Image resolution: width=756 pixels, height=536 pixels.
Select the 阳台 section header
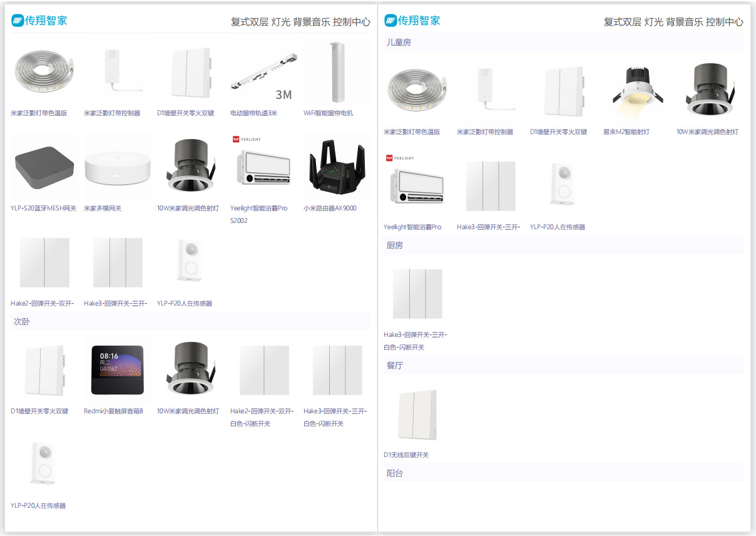[x=563, y=473]
